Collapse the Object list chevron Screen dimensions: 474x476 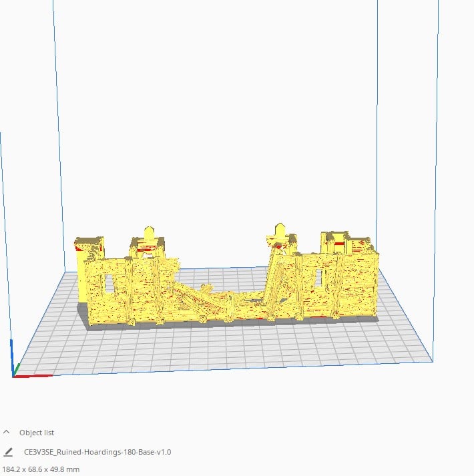coord(8,432)
